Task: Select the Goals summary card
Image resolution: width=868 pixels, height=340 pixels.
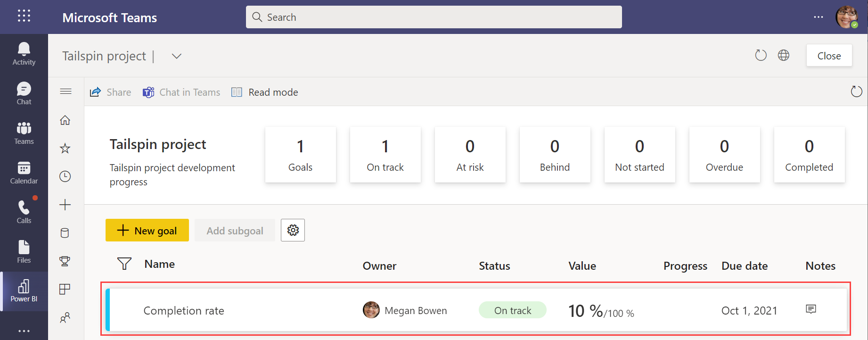Action: pyautogui.click(x=301, y=154)
